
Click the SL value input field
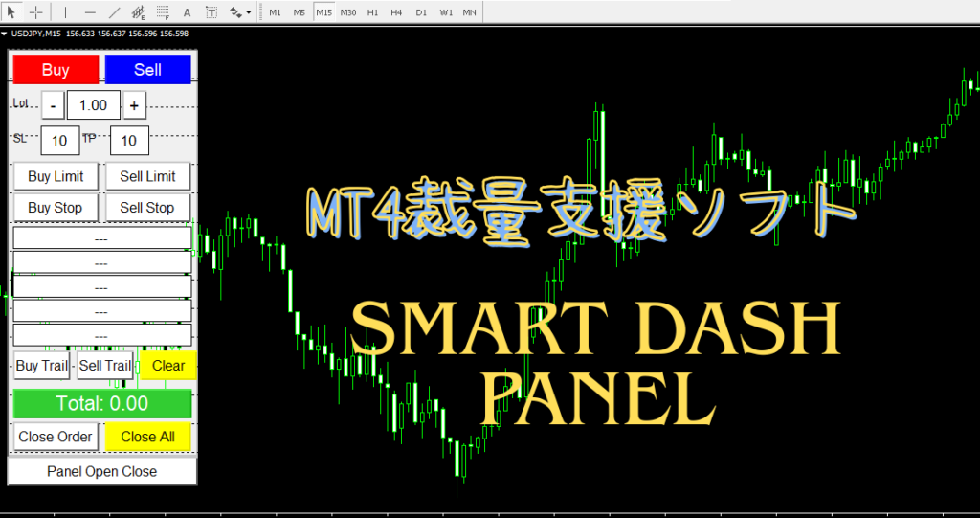tap(59, 141)
